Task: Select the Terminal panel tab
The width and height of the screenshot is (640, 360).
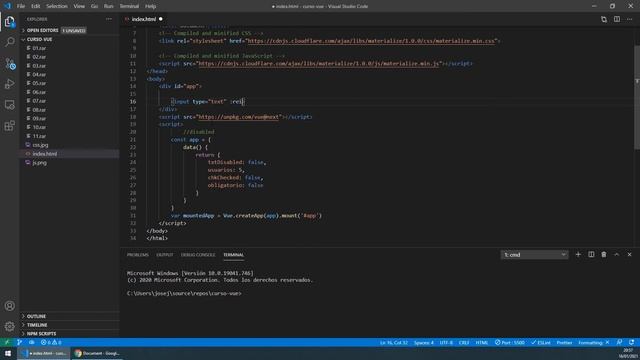Action: pyautogui.click(x=233, y=255)
